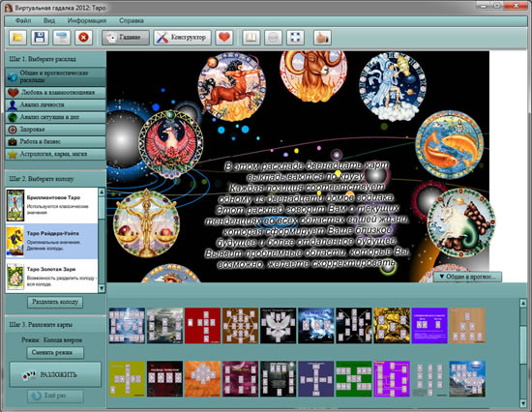
Task: Select the brown circular spread thumbnail
Action: click(240, 326)
